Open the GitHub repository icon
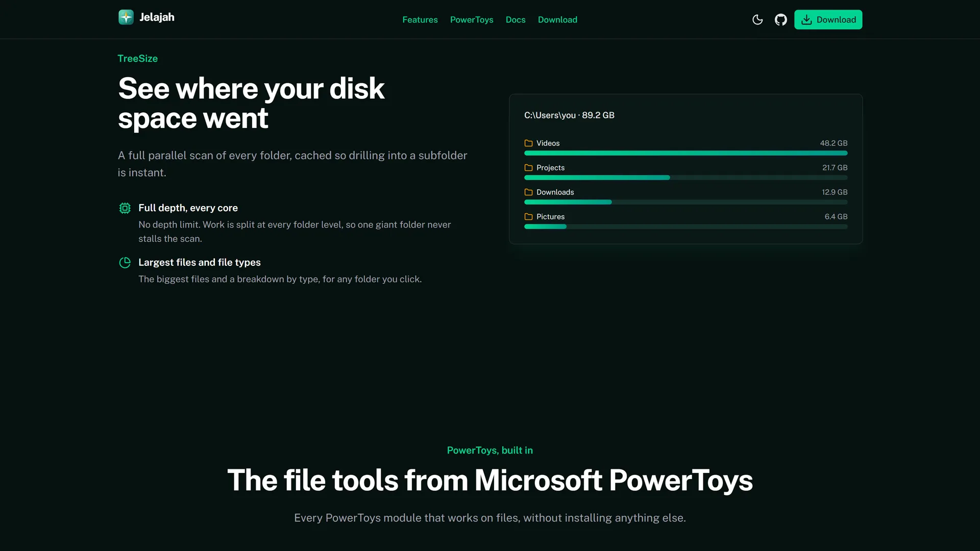The width and height of the screenshot is (980, 551). tap(781, 20)
